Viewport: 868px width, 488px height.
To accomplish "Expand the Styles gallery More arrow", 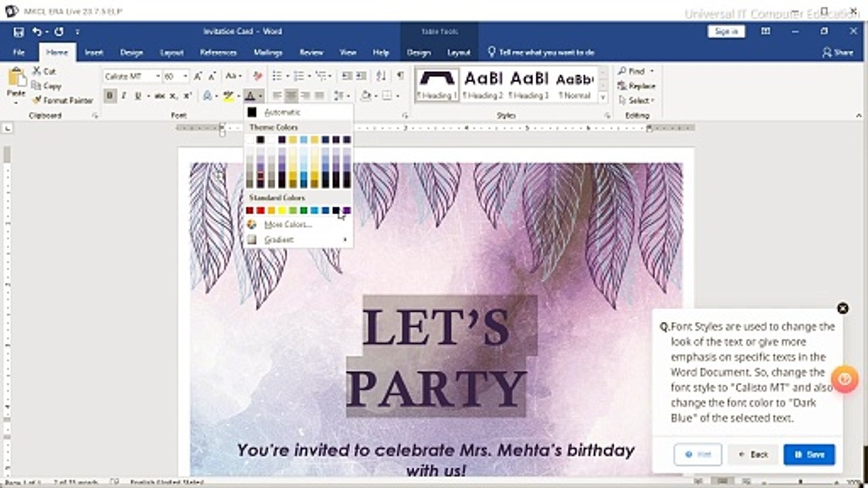I will (x=603, y=98).
